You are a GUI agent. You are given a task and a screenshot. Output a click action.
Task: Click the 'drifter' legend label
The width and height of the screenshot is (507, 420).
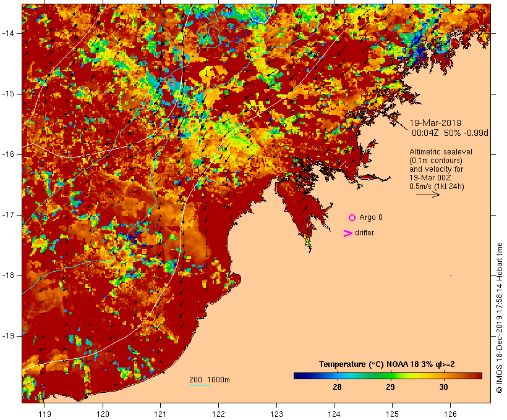[364, 233]
